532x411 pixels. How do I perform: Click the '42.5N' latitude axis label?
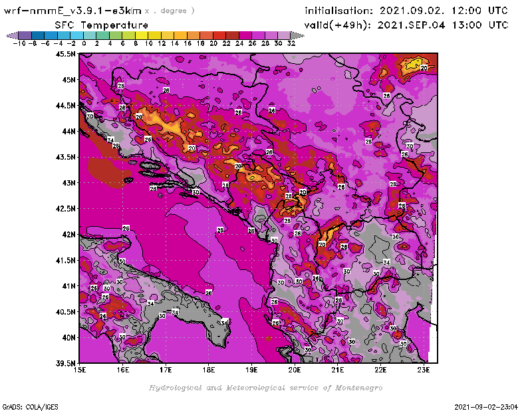pos(65,209)
